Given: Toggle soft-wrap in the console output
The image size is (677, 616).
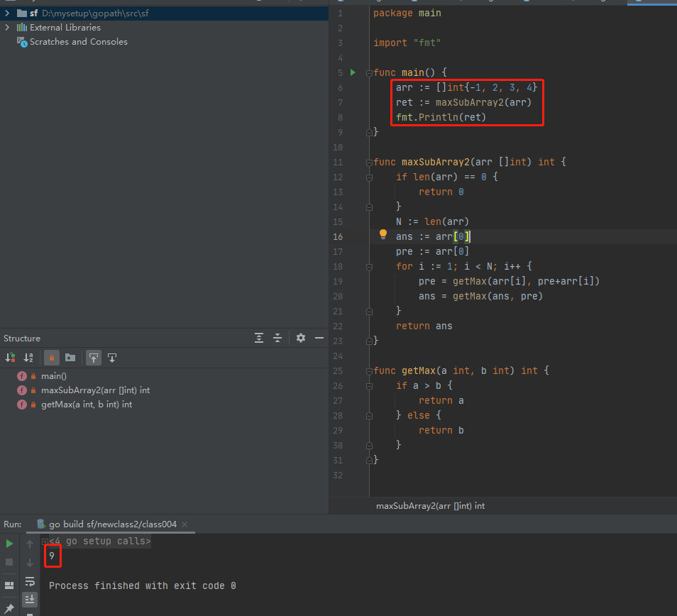Looking at the screenshot, I should (29, 581).
